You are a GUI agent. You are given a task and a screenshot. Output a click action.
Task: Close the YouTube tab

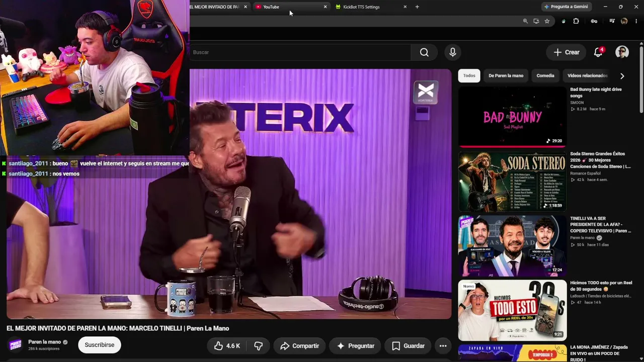325,7
